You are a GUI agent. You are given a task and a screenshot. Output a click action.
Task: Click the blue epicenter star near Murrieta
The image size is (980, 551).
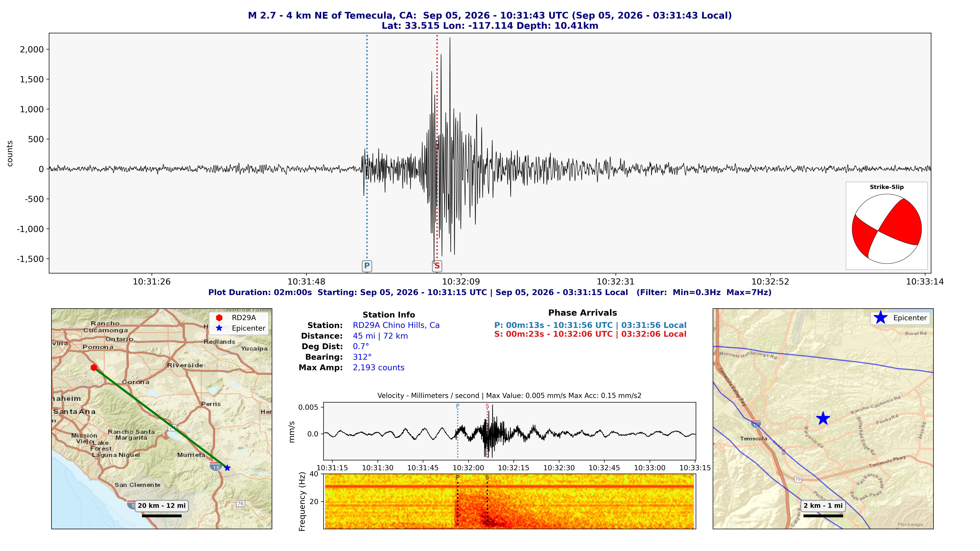[227, 468]
